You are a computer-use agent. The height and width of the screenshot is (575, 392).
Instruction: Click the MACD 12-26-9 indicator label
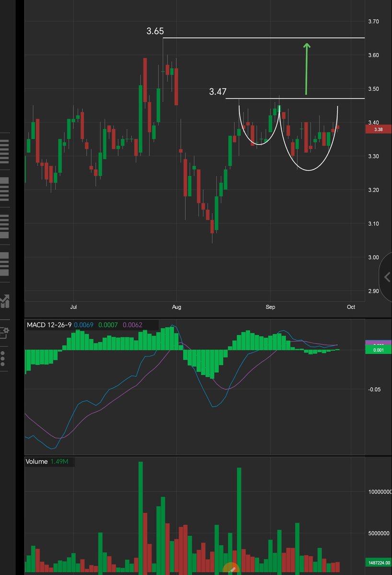pyautogui.click(x=49, y=325)
